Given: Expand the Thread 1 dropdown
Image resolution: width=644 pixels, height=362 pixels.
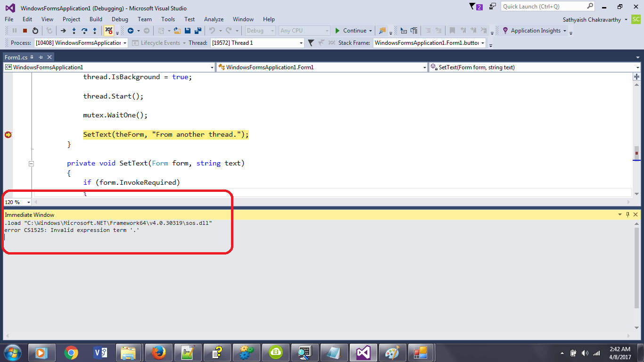Looking at the screenshot, I should [301, 43].
